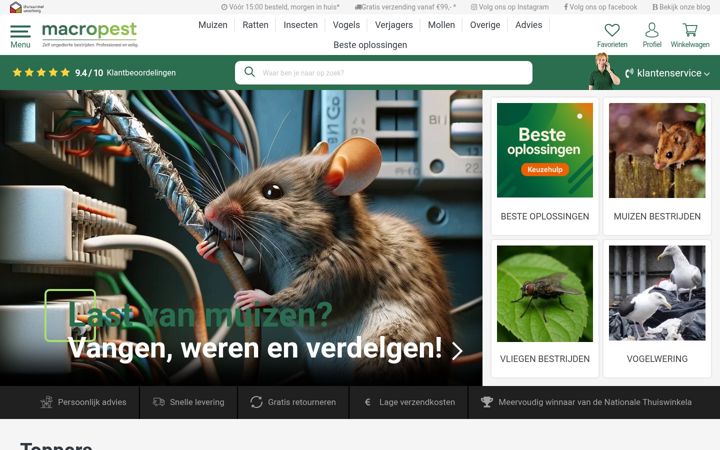Open Favorieten heart icon
This screenshot has width=720, height=450.
tap(612, 30)
